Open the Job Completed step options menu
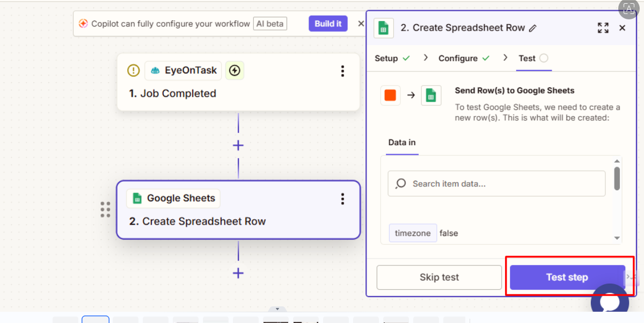The image size is (644, 323). coord(342,71)
